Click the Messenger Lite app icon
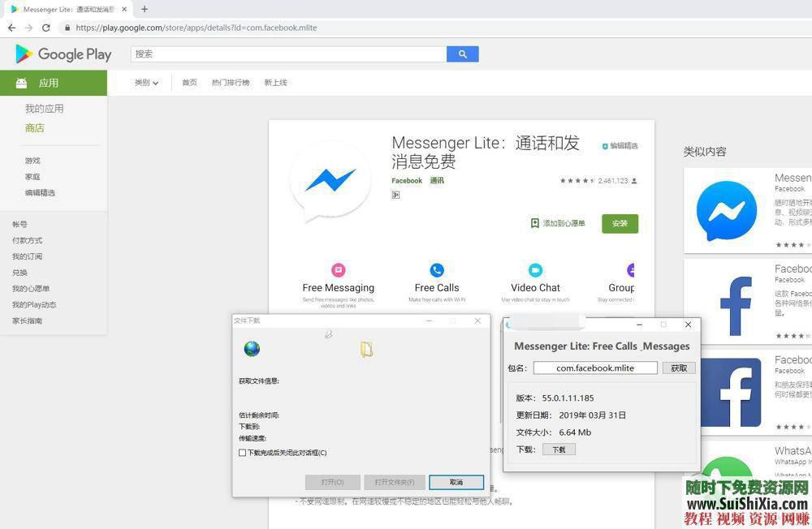The height and width of the screenshot is (529, 812). [x=330, y=181]
